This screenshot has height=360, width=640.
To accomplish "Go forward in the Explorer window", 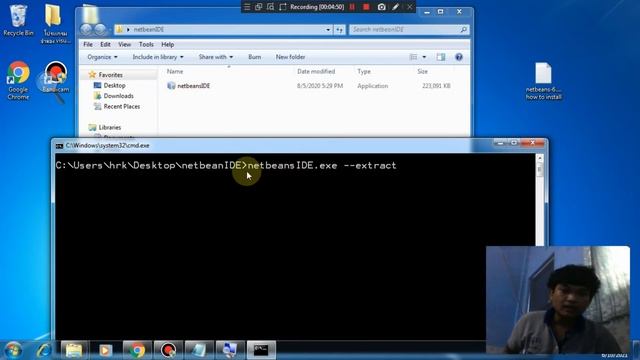I will [100, 29].
